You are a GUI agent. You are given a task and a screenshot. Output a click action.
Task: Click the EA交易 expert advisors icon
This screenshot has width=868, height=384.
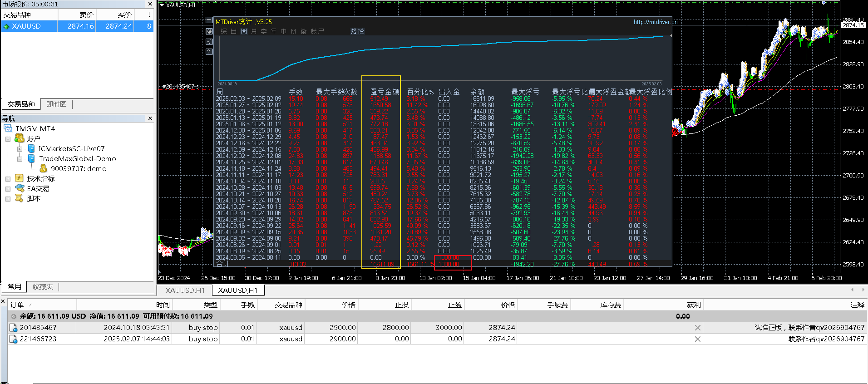[20, 188]
